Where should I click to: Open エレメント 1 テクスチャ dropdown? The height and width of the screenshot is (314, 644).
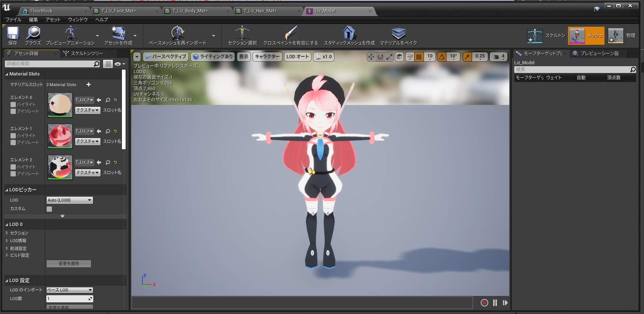point(88,141)
